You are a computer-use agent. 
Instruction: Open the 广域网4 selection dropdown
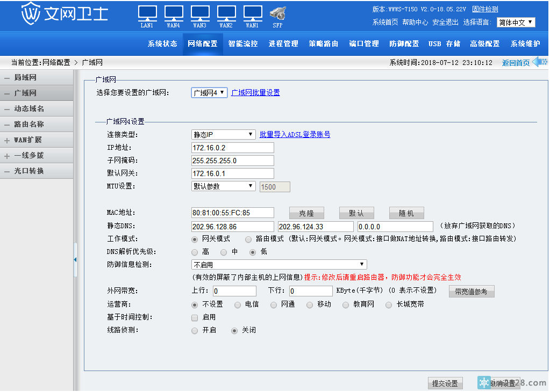(x=209, y=93)
